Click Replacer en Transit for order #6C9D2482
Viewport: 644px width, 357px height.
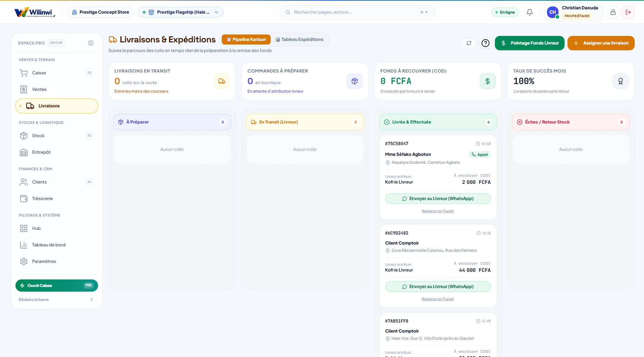[x=438, y=299]
